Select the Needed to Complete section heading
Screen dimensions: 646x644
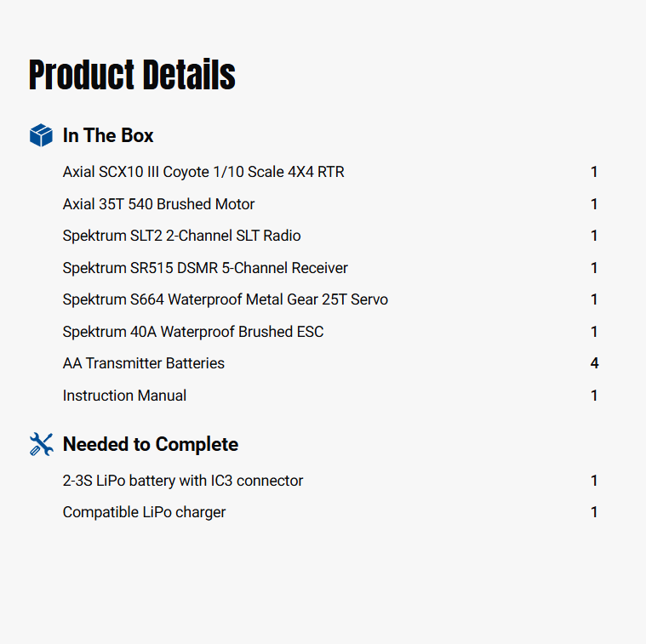click(150, 444)
